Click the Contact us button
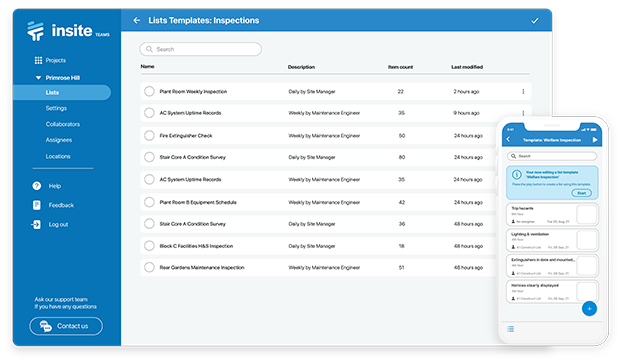The width and height of the screenshot is (624, 362). (x=66, y=326)
